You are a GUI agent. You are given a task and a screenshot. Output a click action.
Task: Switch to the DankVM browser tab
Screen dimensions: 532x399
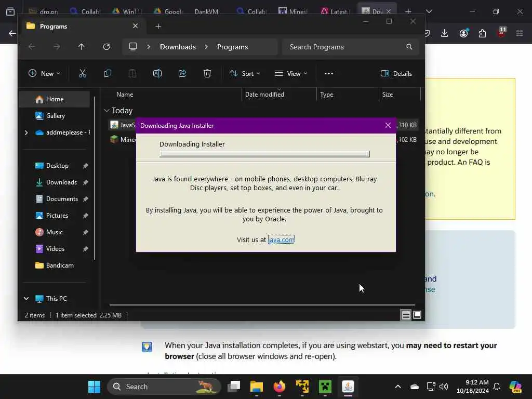click(206, 11)
